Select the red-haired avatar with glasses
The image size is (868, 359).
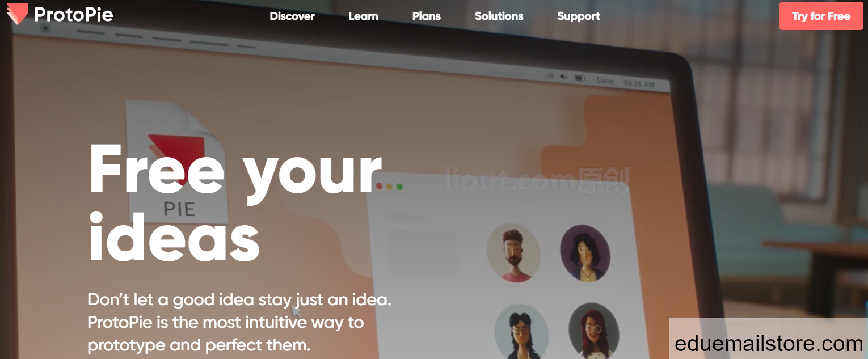click(593, 331)
